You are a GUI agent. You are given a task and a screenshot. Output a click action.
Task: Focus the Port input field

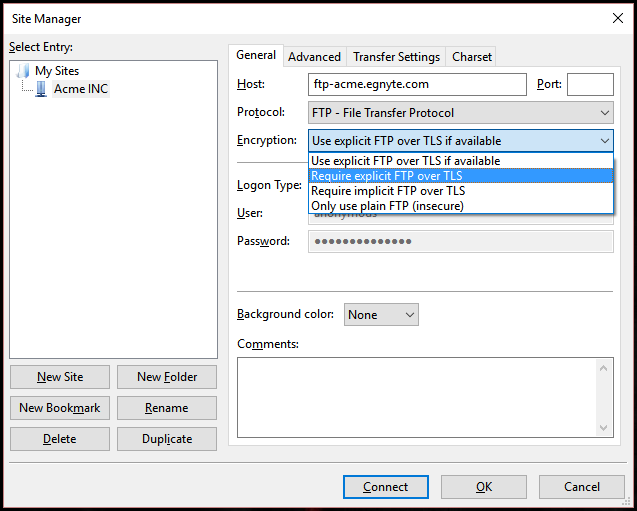coord(589,85)
